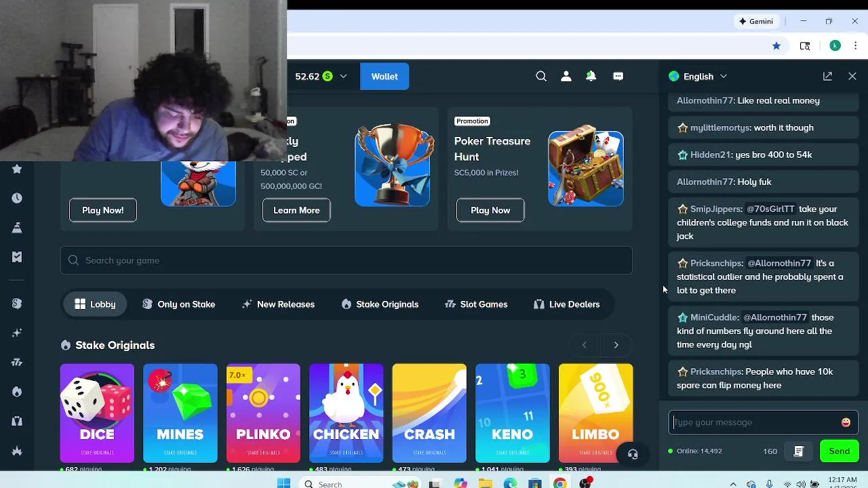
Task: Open Chrome three-dot menu
Action: (x=855, y=45)
